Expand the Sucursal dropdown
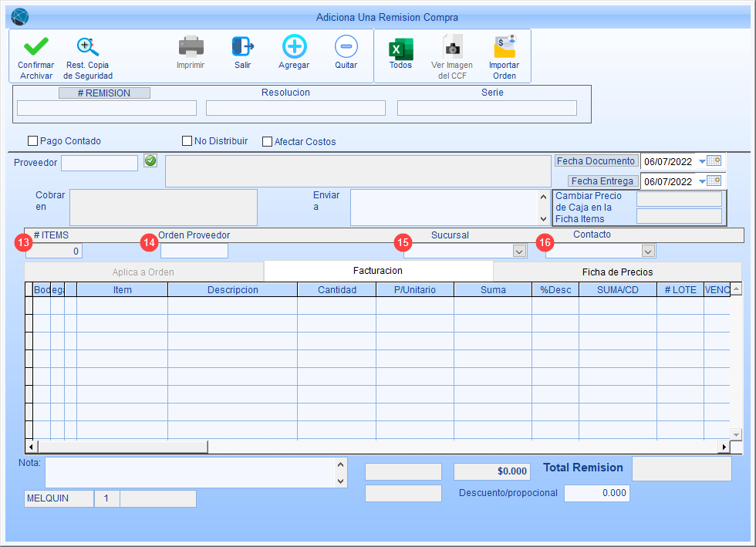The image size is (756, 547). coord(519,252)
